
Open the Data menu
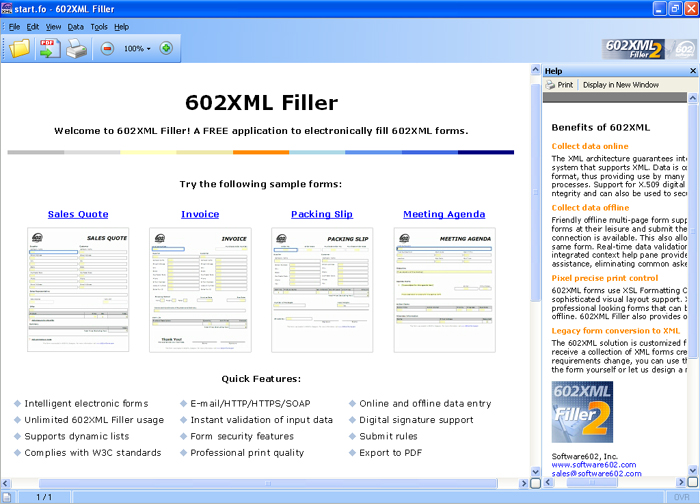(x=75, y=27)
